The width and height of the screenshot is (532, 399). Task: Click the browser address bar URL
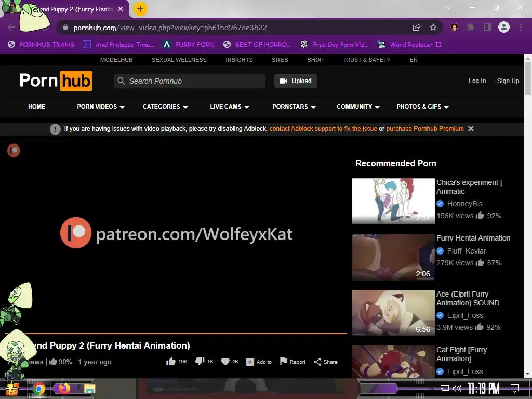(x=170, y=28)
